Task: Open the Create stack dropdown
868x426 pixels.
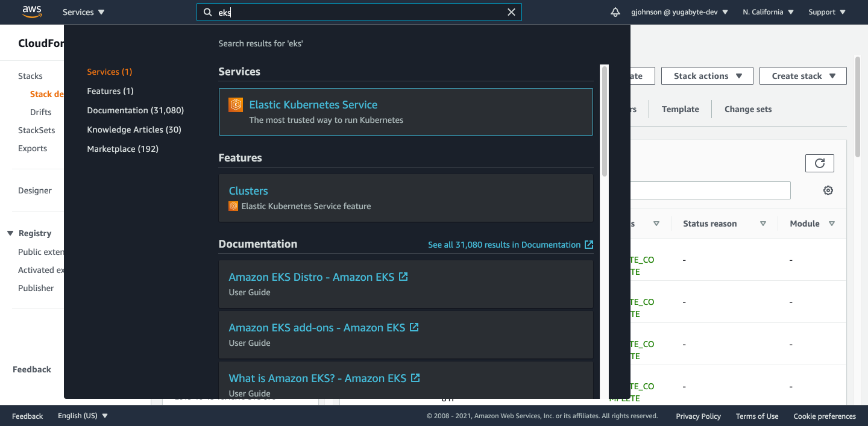Action: coord(803,76)
